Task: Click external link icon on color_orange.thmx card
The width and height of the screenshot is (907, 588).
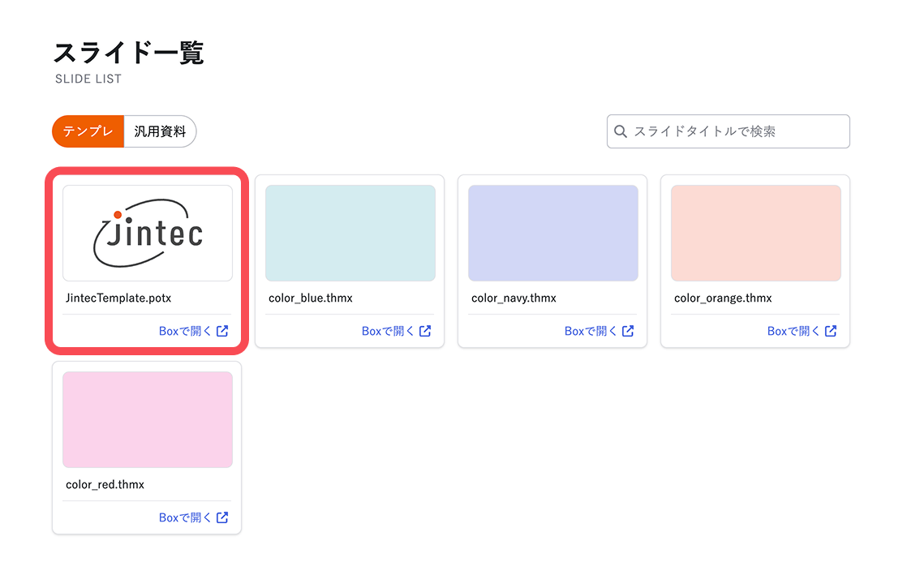Action: [x=831, y=331]
